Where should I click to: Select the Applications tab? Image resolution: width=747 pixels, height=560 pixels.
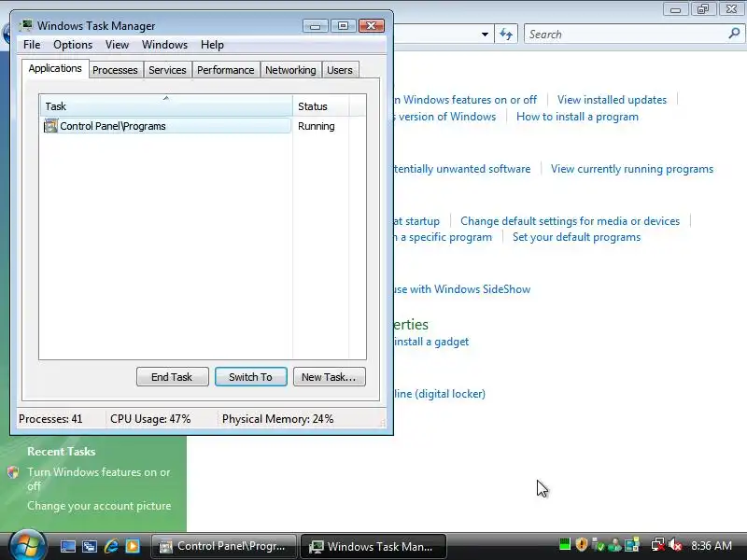point(55,68)
